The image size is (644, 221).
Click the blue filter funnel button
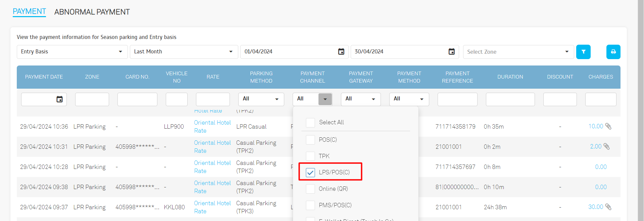583,52
